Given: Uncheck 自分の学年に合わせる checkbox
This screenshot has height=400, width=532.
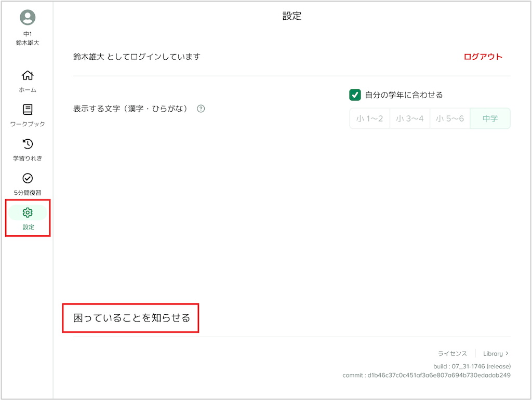Looking at the screenshot, I should [355, 95].
